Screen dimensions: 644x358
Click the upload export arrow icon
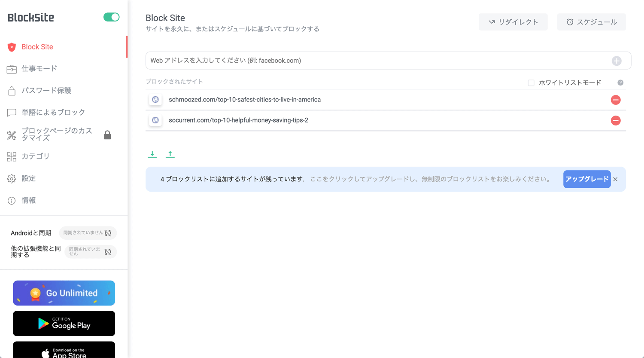coord(170,154)
